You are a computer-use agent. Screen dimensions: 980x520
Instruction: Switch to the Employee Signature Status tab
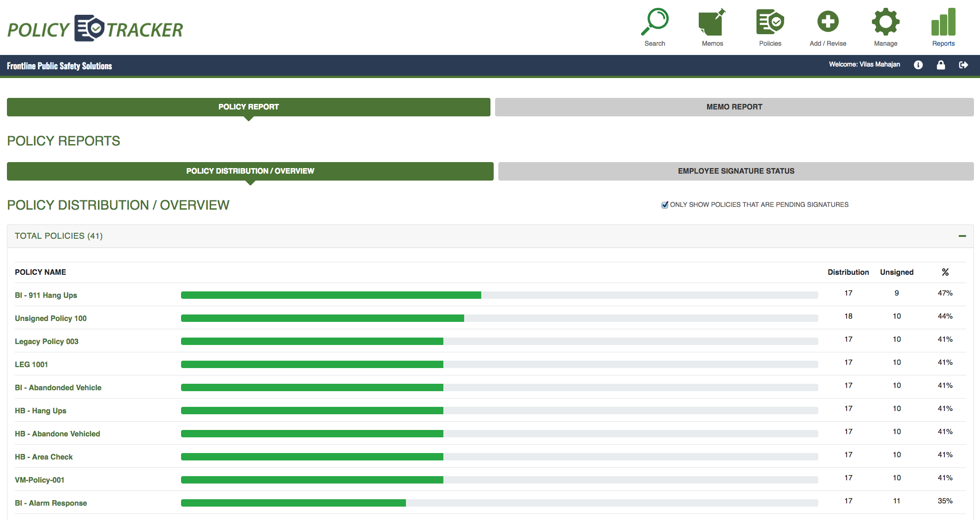pos(735,171)
